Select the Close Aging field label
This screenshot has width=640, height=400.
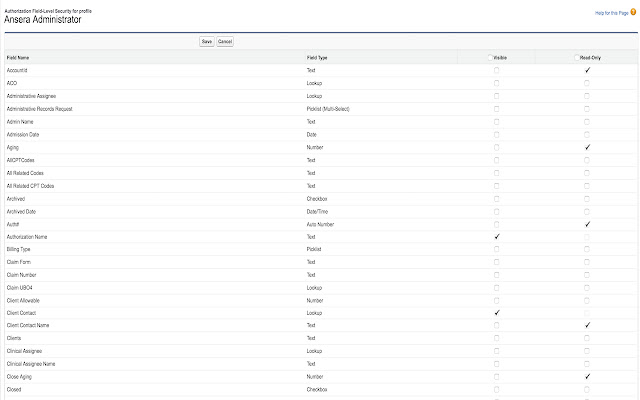tap(19, 377)
